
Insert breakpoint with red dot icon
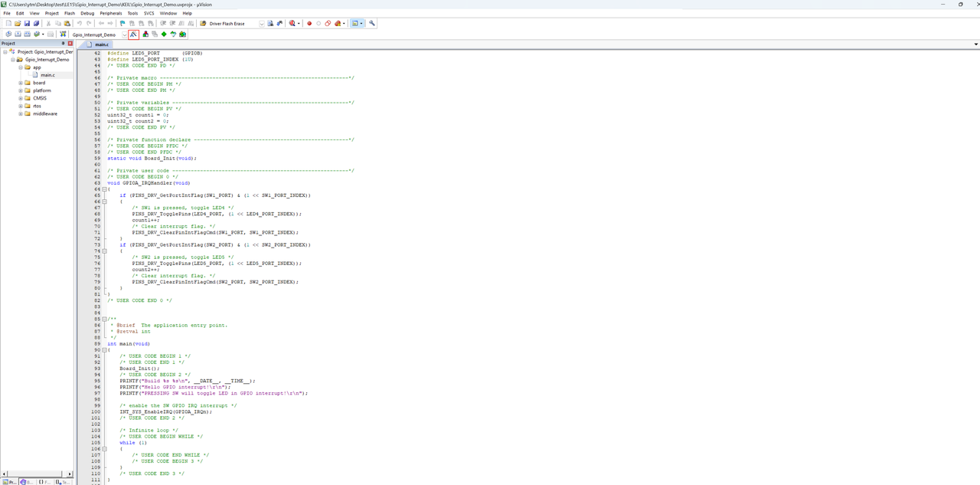[309, 24]
